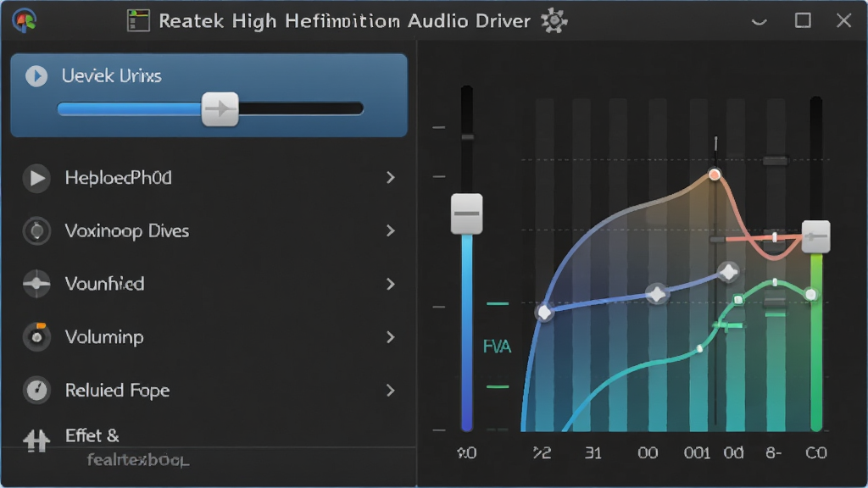Click the Effet & equalizer icon

click(36, 441)
